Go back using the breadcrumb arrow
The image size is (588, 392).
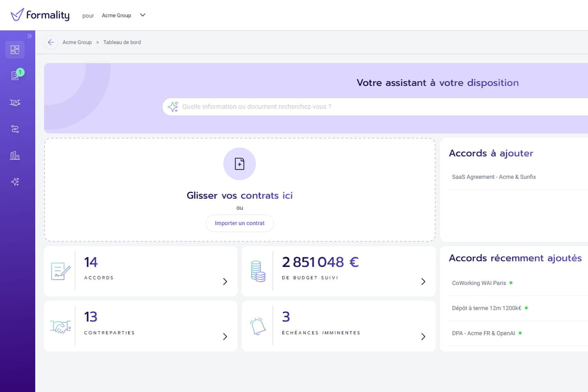51,42
